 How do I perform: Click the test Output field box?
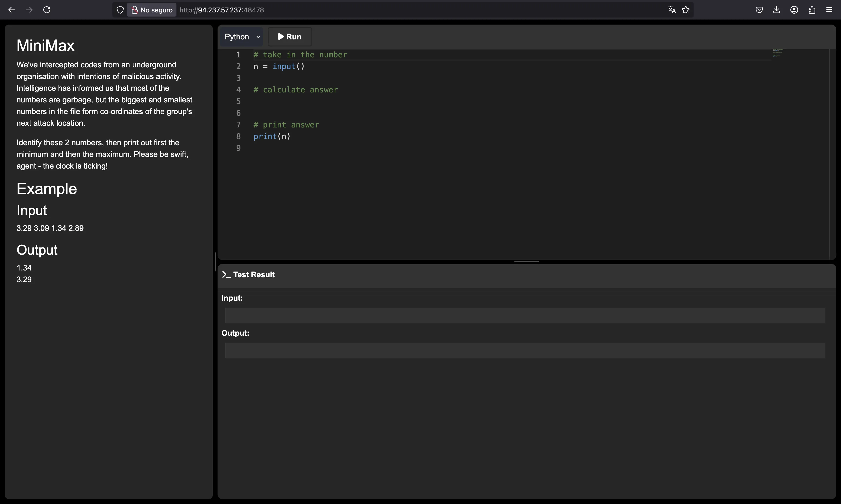click(525, 351)
